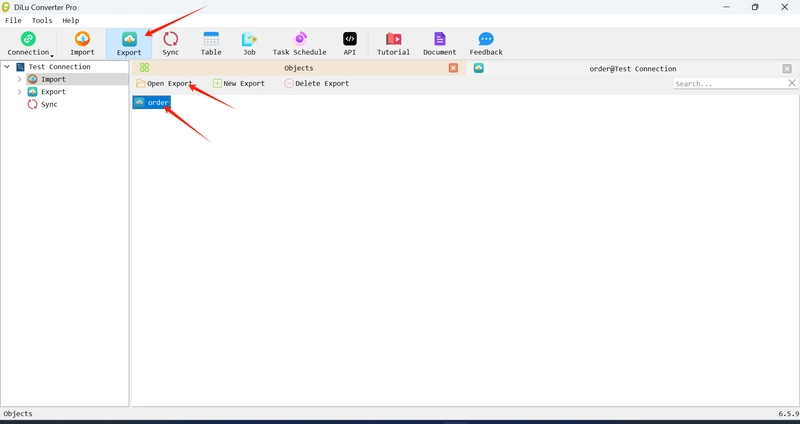This screenshot has width=800, height=424.
Task: Collapse the Test Connection tree node
Action: pos(7,67)
